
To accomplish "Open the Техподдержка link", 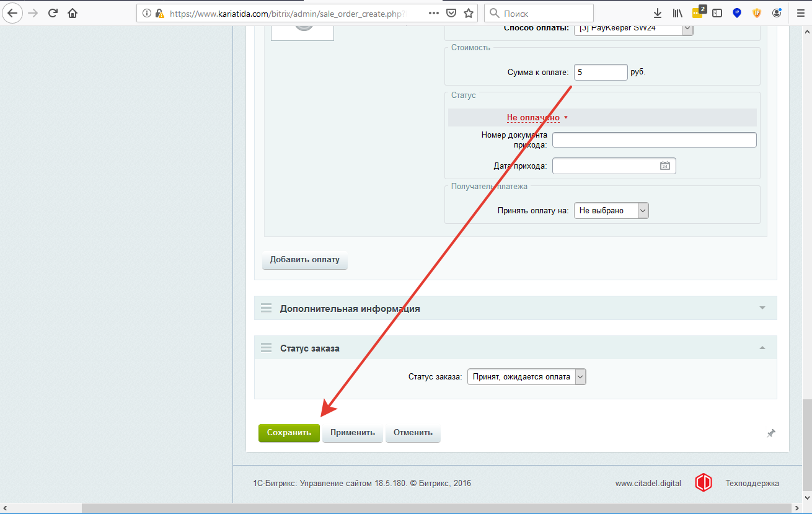I will point(752,484).
